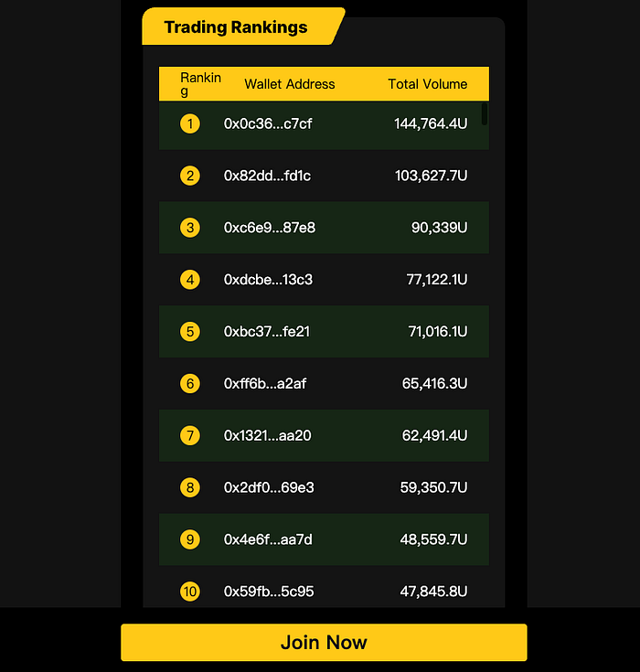Click the rank 2 badge icon
This screenshot has width=640, height=672.
[x=190, y=176]
